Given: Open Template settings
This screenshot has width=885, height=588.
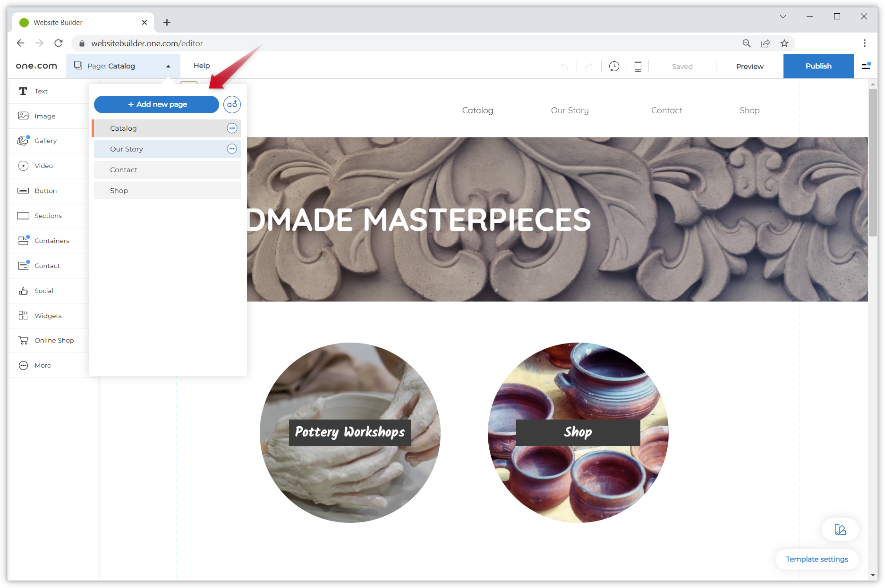Looking at the screenshot, I should point(817,559).
